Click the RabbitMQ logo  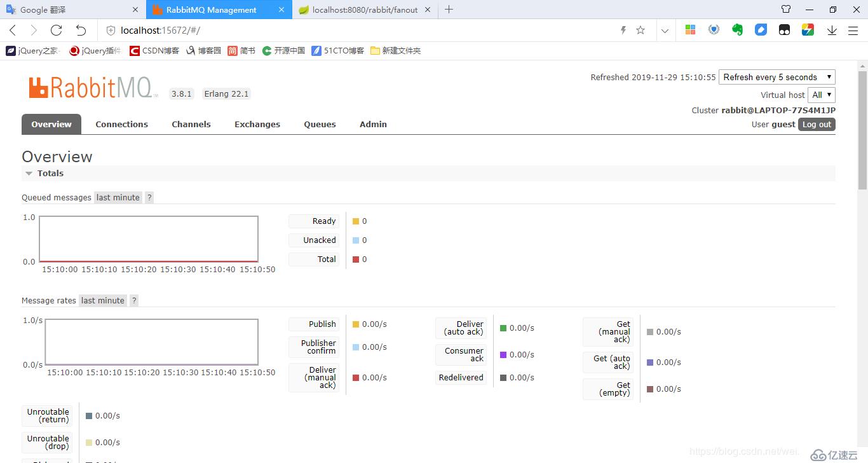[x=93, y=88]
